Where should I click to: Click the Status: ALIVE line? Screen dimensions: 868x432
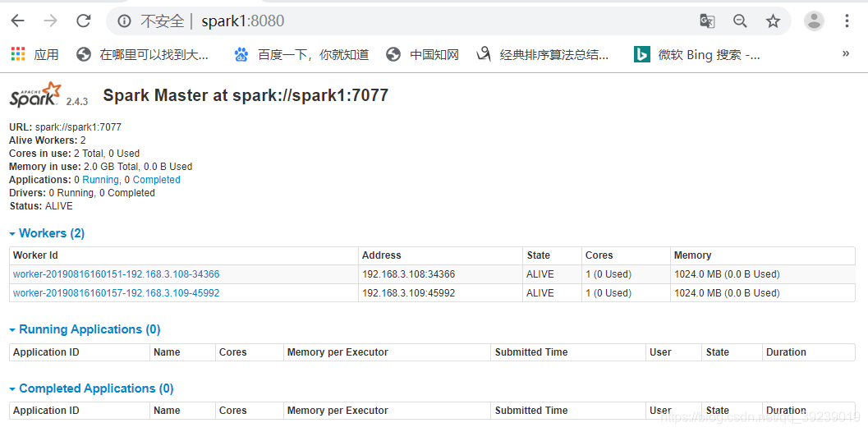[x=41, y=206]
